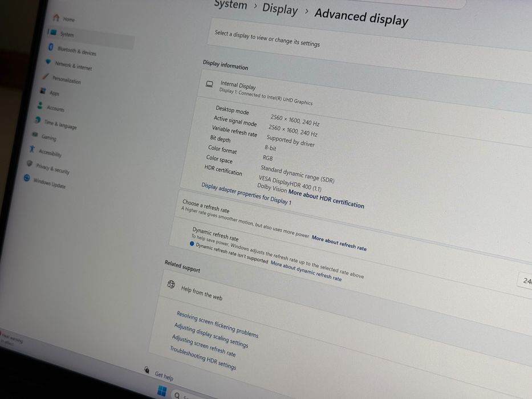Open the Accessibility settings page

click(50, 153)
